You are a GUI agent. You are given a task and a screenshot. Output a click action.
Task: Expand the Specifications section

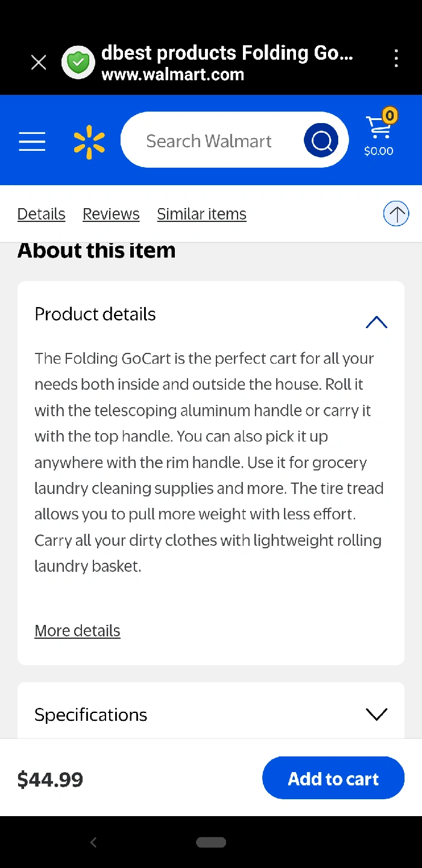[x=376, y=714]
